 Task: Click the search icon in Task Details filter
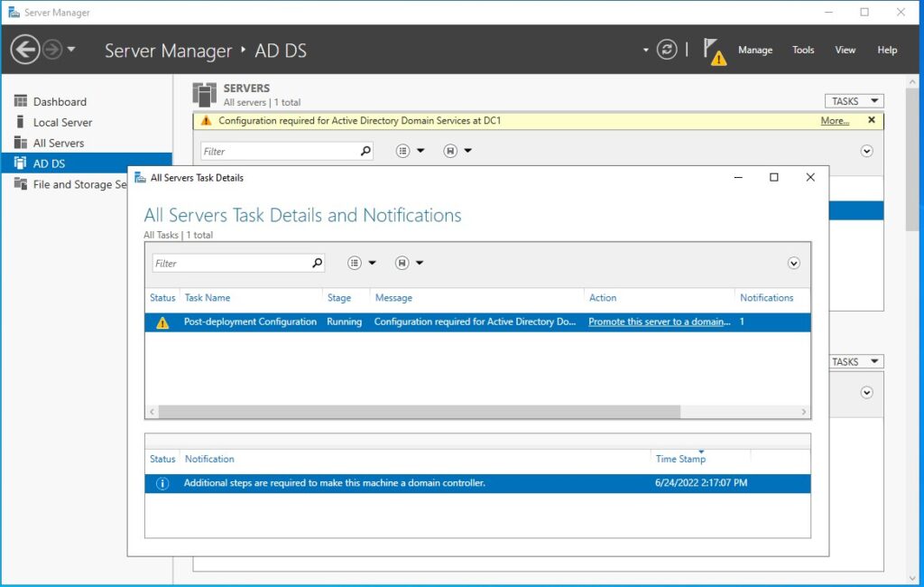point(317,263)
